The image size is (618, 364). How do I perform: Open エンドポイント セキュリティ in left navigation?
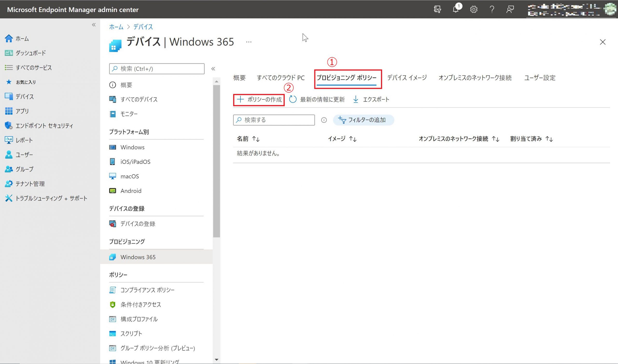(44, 126)
